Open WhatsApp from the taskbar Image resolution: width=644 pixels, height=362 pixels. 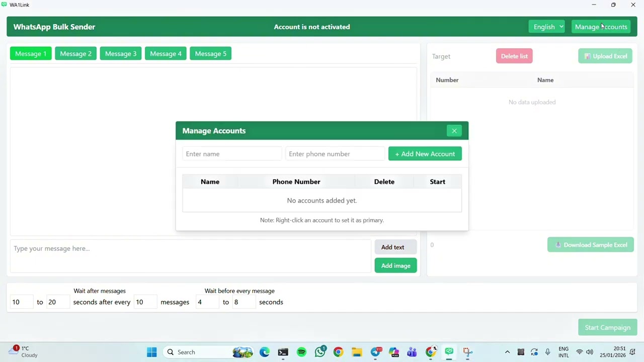[x=320, y=352]
